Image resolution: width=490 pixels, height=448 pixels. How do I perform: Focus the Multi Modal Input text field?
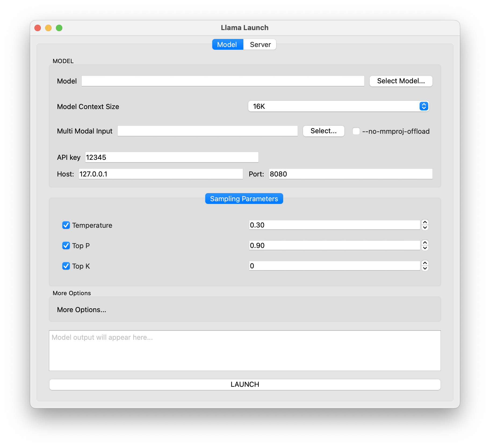click(x=207, y=131)
